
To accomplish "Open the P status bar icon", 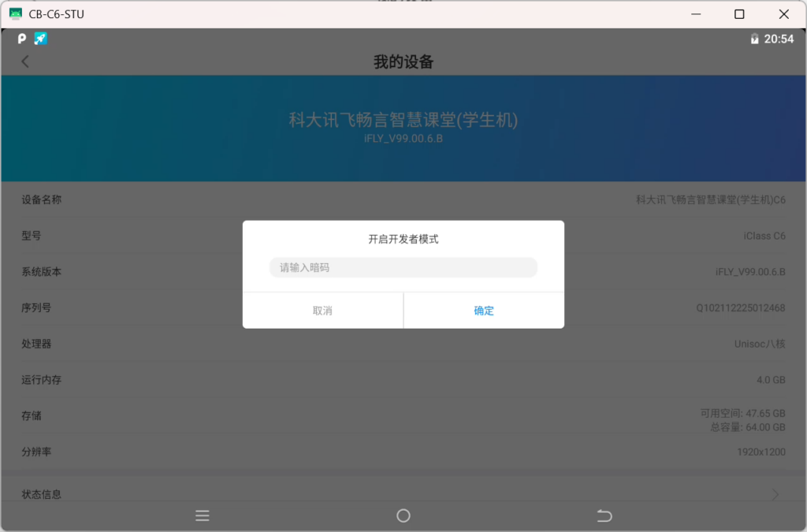I will (x=21, y=39).
